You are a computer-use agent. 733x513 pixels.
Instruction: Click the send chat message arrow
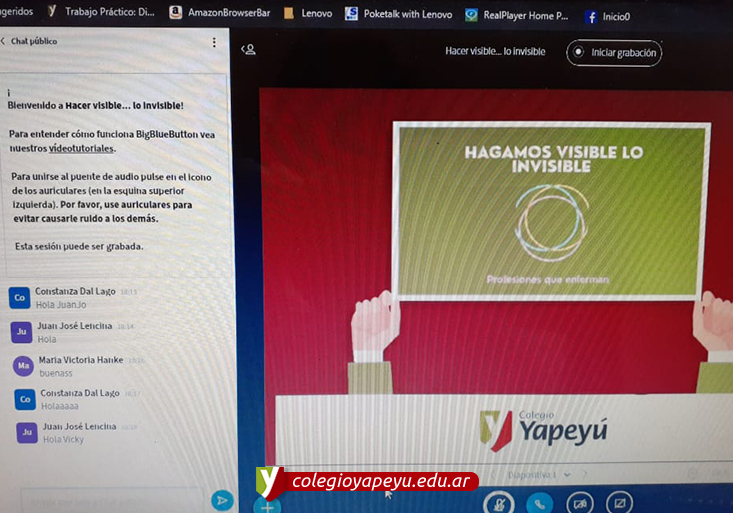222,500
